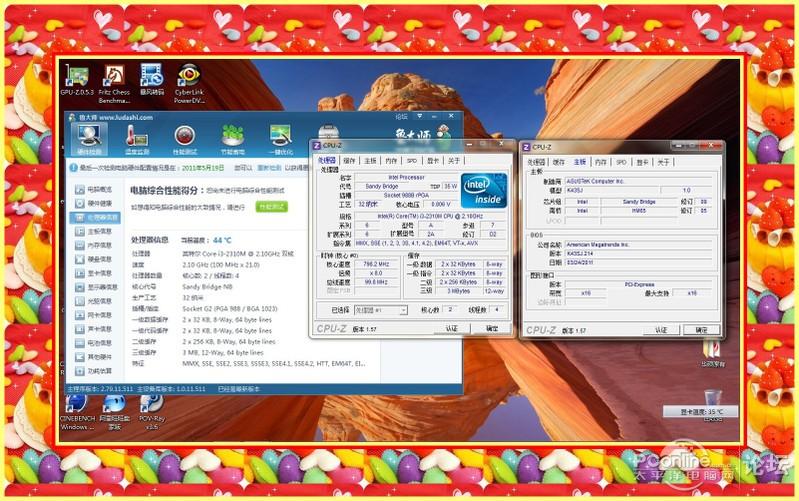Click the 44 °C temperature reading in Ludashi

tap(222, 240)
